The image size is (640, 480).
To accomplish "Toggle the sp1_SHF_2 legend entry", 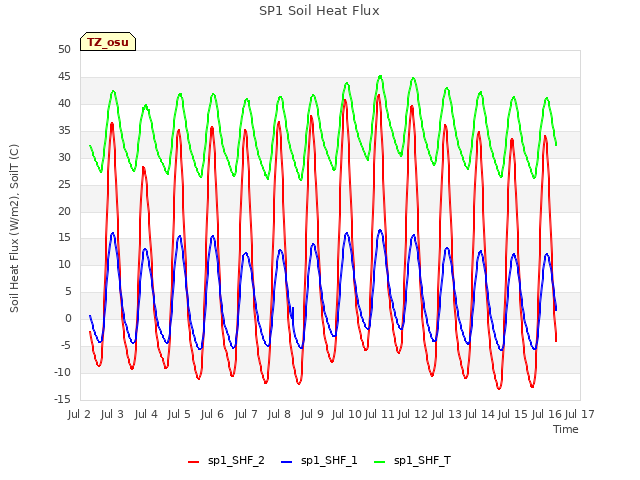I will click(226, 461).
